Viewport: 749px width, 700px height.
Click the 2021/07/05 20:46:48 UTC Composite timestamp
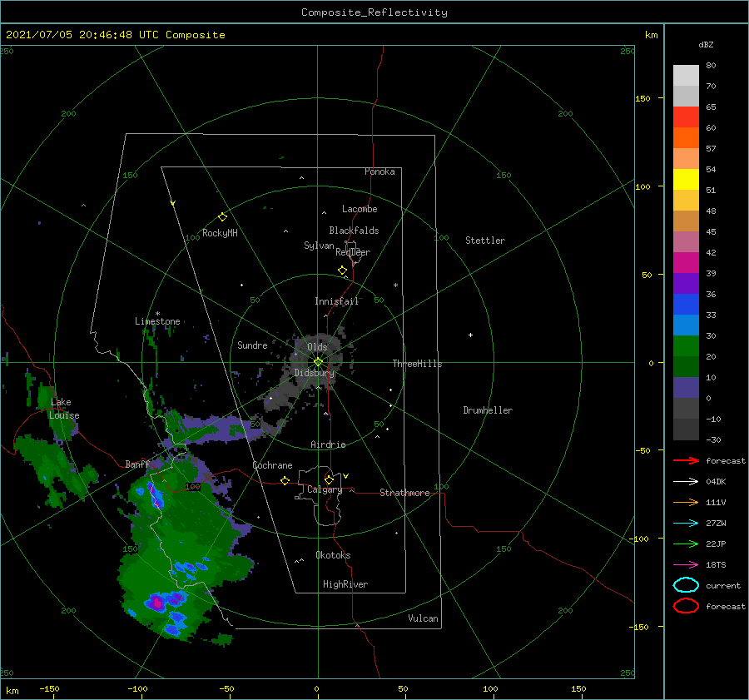[x=115, y=35]
